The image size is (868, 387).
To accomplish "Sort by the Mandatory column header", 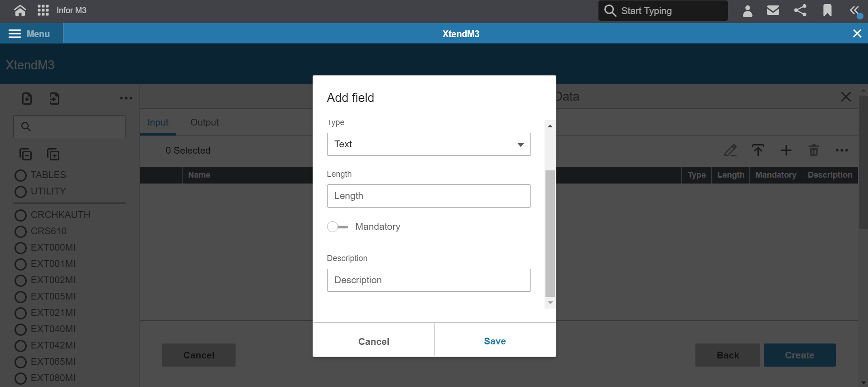I will (776, 175).
